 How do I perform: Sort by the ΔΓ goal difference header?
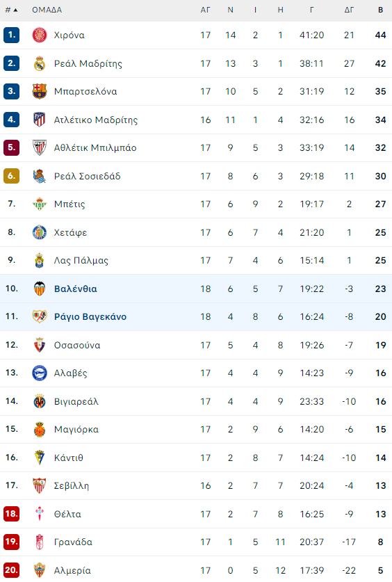349,10
